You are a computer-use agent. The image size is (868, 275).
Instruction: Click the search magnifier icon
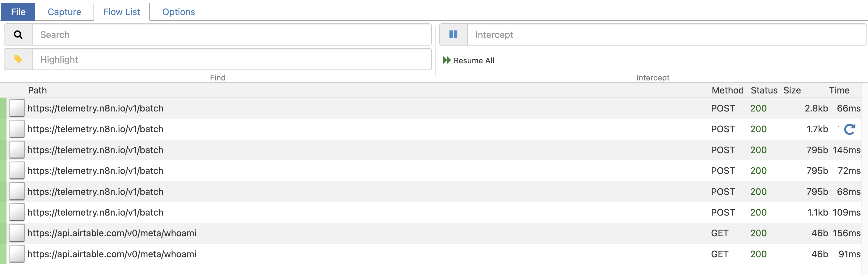point(18,35)
